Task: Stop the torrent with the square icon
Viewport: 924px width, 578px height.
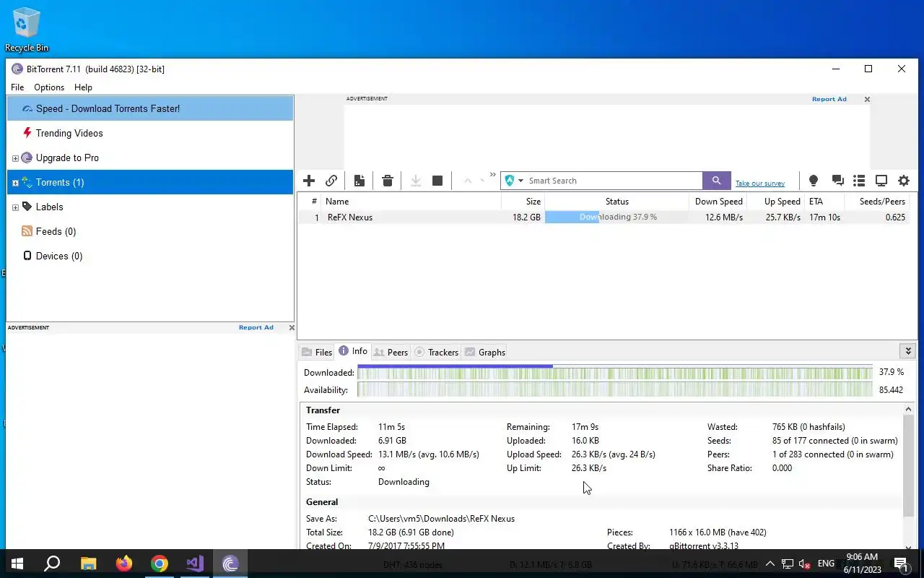Action: [x=437, y=181]
